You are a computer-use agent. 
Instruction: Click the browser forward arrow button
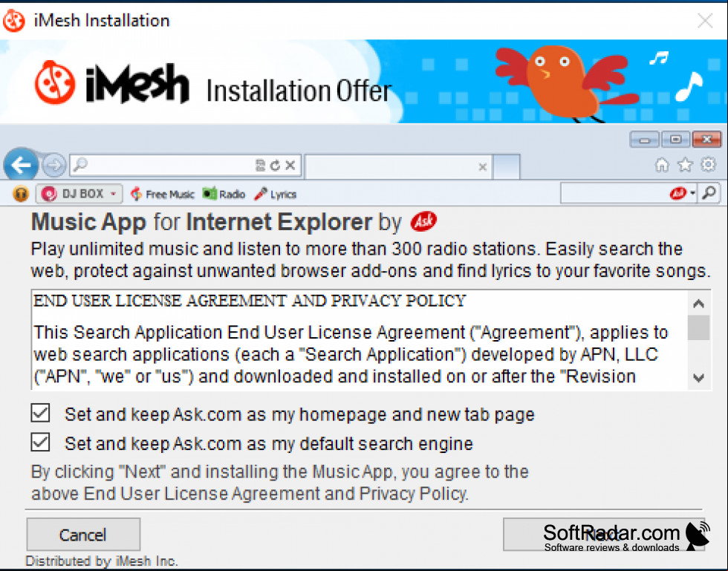tap(53, 166)
